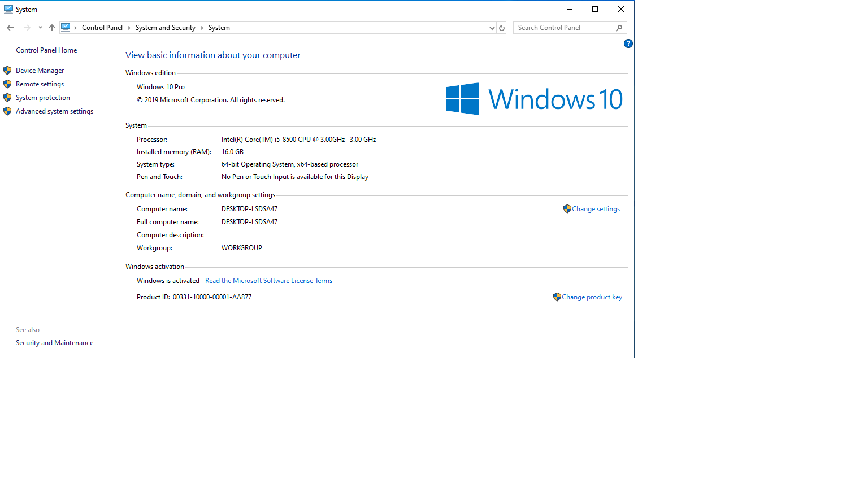This screenshot has width=868, height=488.
Task: Go to Control Panel Home
Action: tap(46, 50)
